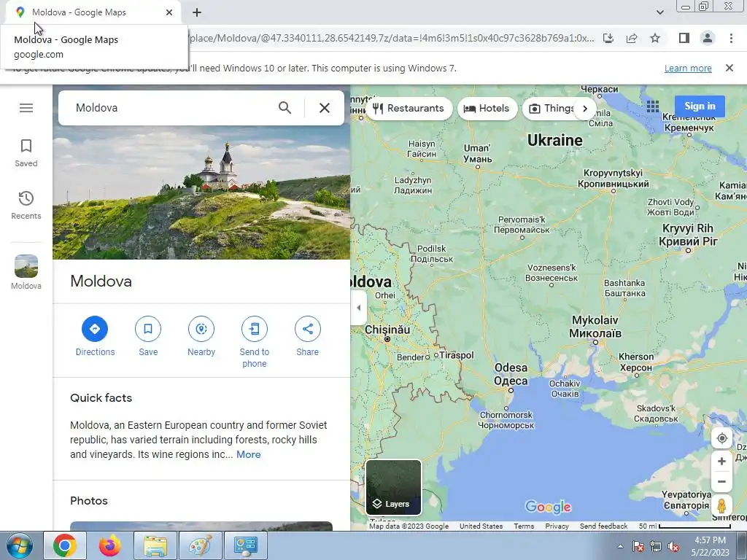
Task: Open the network tray icon
Action: click(x=656, y=547)
